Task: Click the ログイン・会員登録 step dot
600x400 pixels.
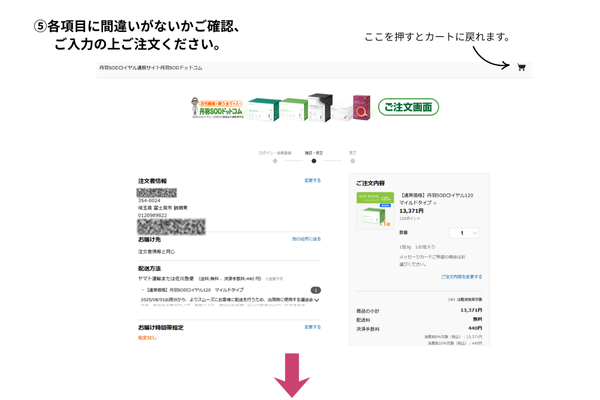Action: 275,160
